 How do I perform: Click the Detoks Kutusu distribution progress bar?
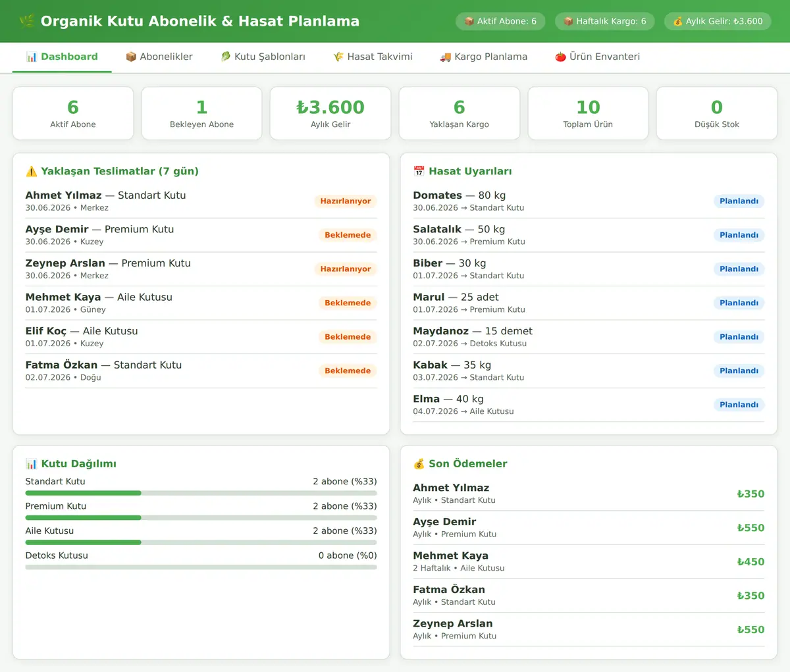click(201, 567)
